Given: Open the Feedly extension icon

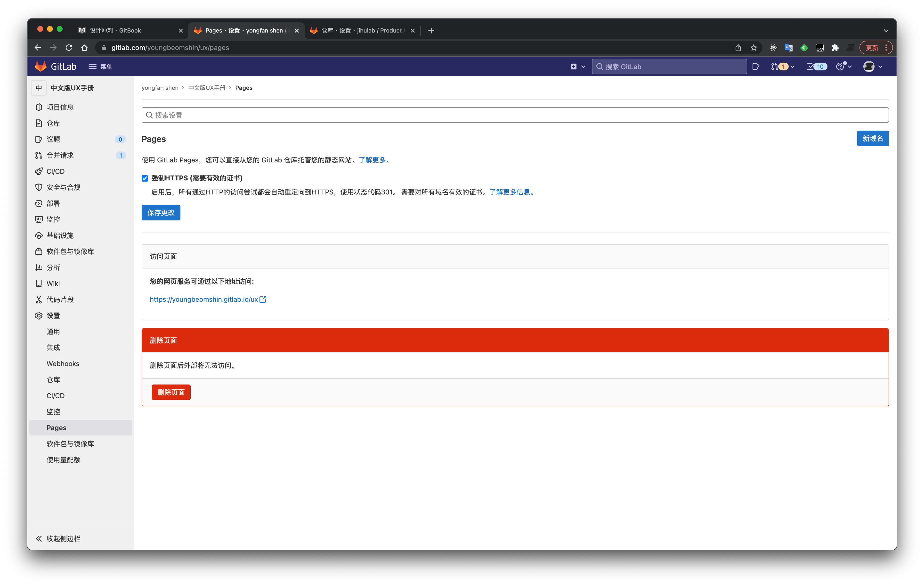Looking at the screenshot, I should click(x=804, y=48).
